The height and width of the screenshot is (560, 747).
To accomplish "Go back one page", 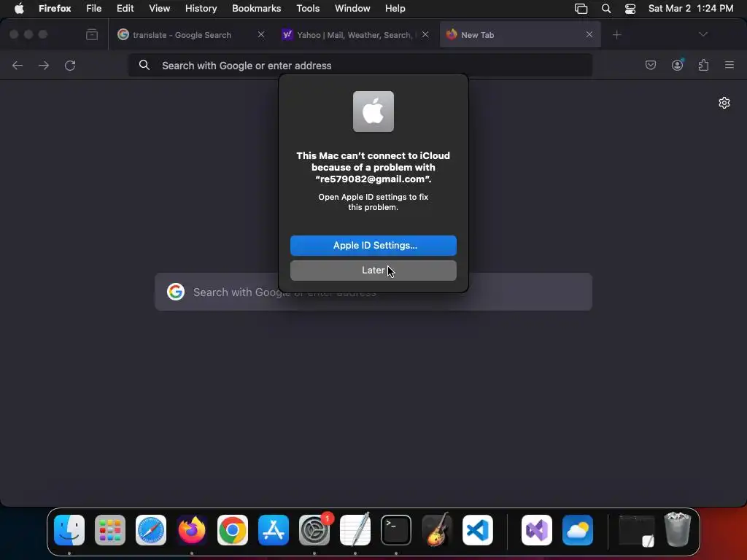I will [x=18, y=65].
